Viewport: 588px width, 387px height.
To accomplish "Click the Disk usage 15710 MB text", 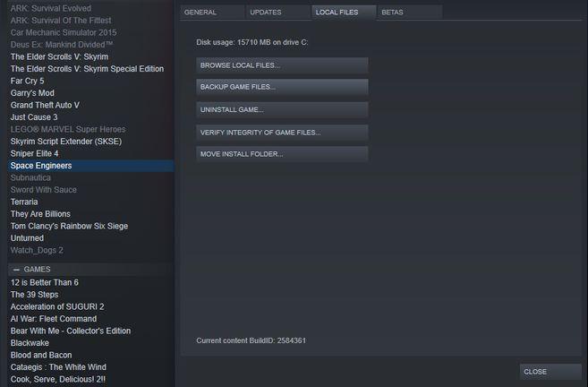I will click(252, 42).
